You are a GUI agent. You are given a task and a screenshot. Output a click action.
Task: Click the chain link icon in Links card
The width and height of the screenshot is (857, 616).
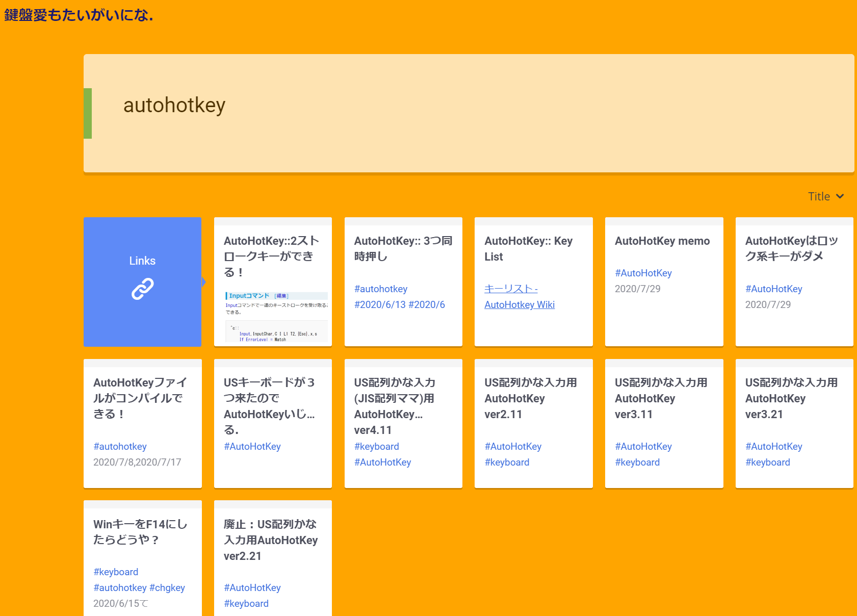(142, 289)
